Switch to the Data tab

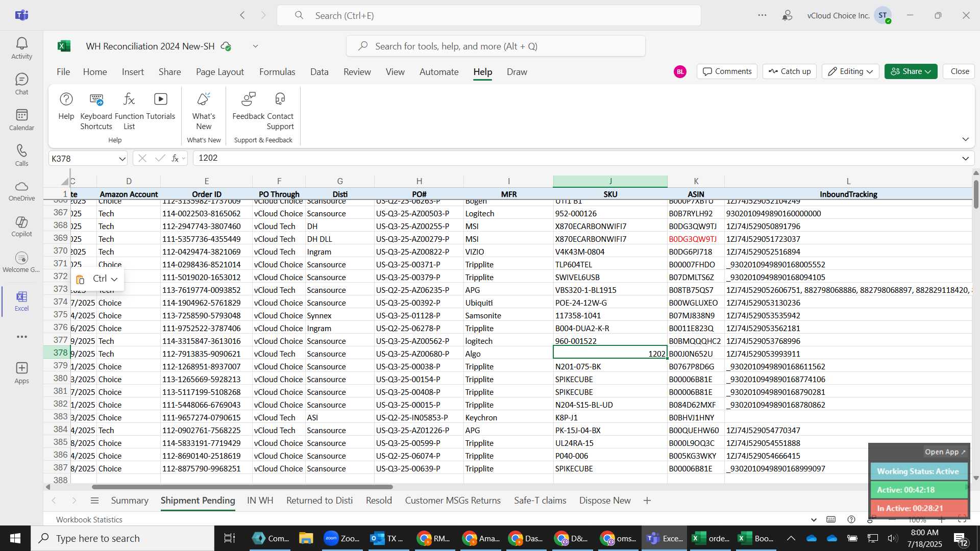tap(319, 72)
